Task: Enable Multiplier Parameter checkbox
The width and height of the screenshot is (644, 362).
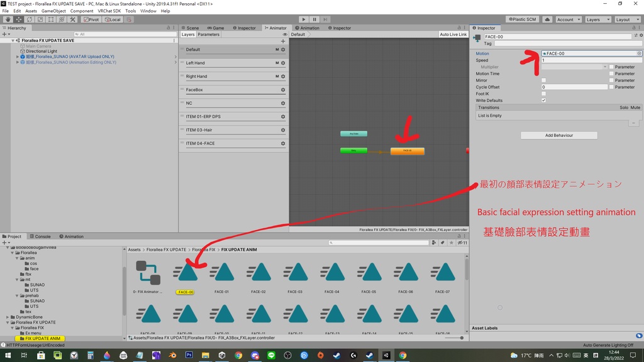Action: coord(611,67)
